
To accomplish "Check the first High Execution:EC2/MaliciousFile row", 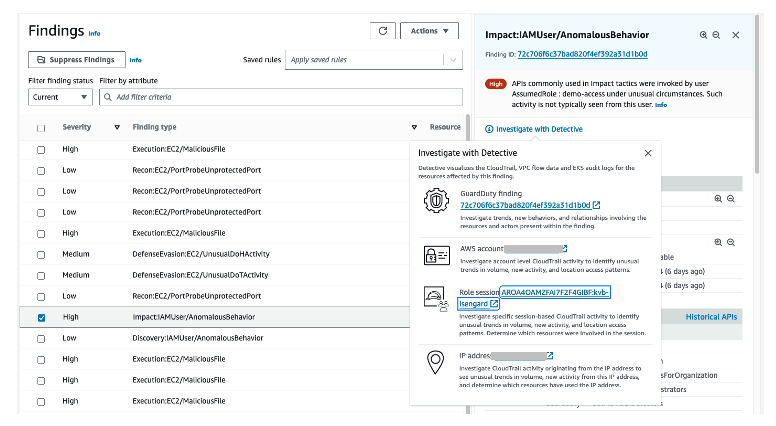I will 41,150.
